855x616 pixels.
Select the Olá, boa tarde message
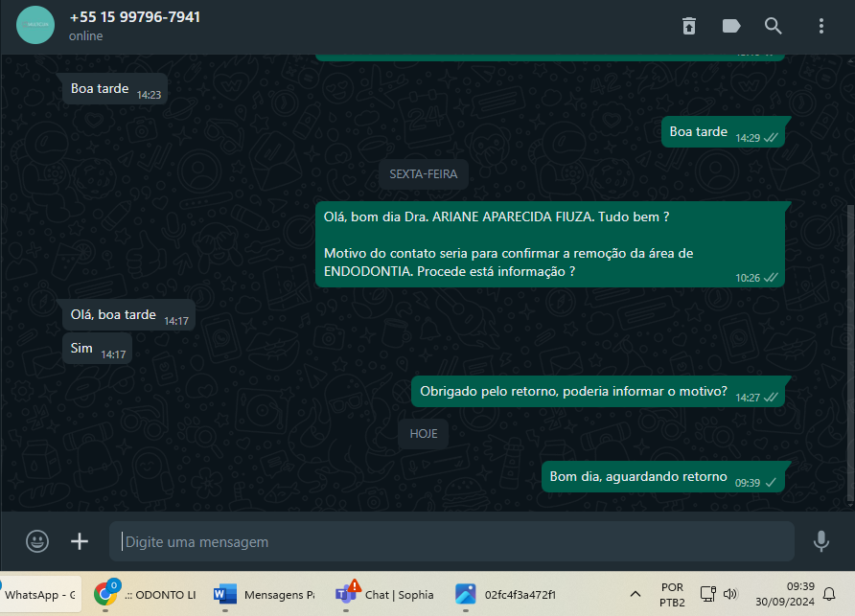point(128,315)
